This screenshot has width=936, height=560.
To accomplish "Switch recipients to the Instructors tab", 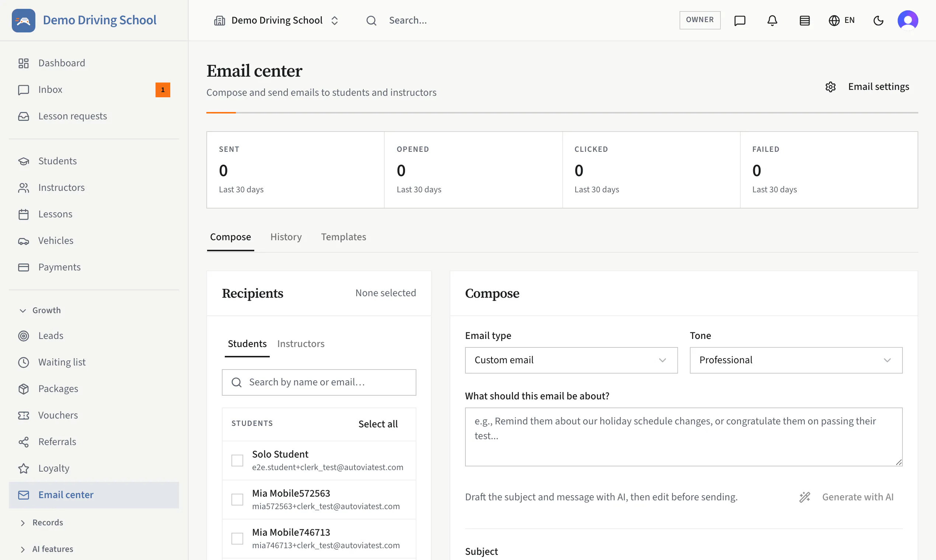I will tap(301, 344).
